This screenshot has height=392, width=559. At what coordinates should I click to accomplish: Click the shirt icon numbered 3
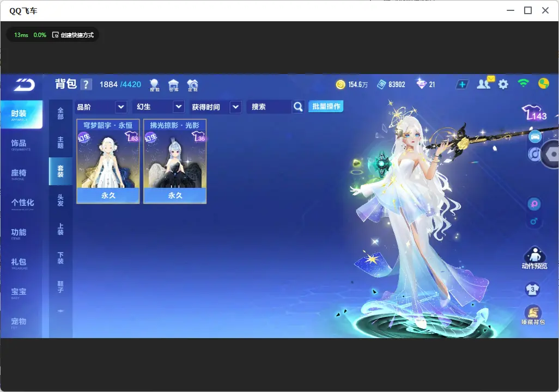[x=532, y=289]
